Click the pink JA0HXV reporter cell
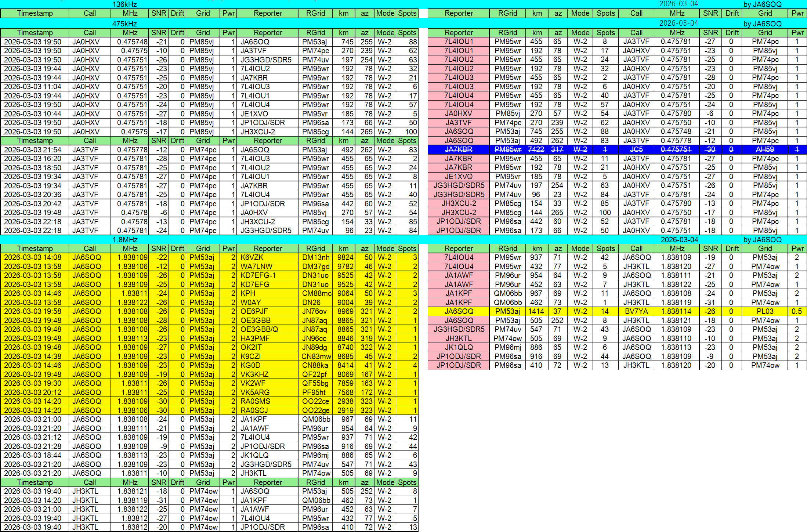The width and height of the screenshot is (807, 532). tap(458, 113)
